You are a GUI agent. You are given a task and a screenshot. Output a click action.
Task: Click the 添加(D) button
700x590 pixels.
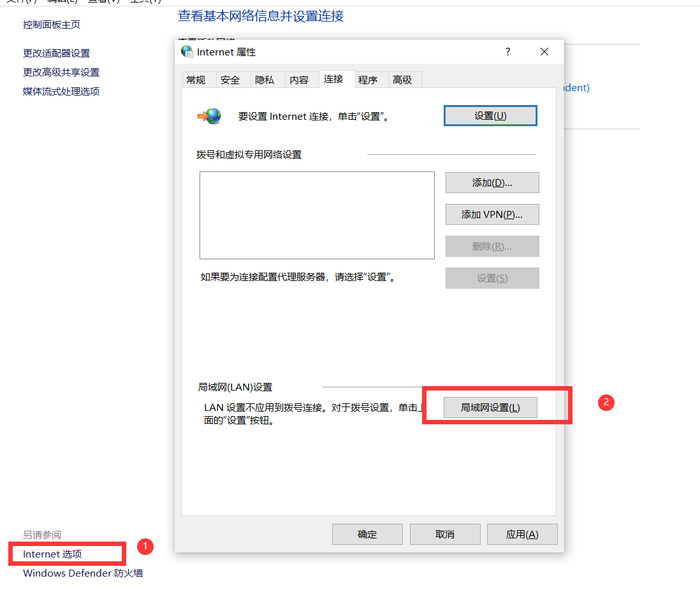492,182
